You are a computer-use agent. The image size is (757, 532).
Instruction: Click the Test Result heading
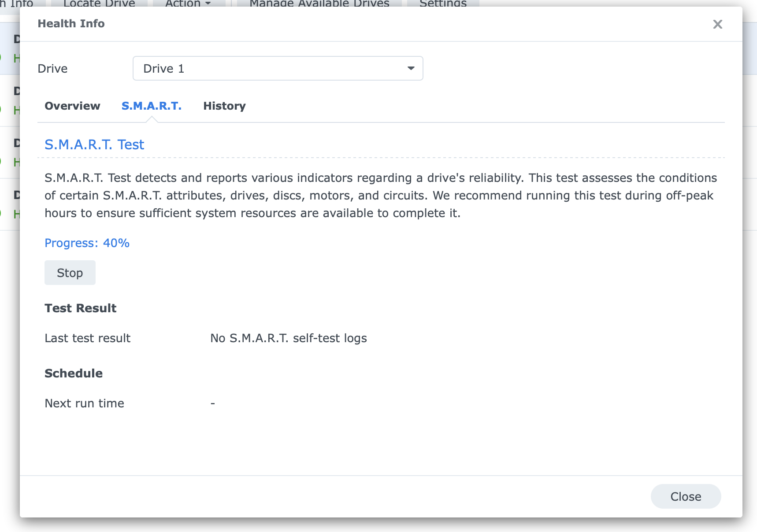pyautogui.click(x=80, y=308)
